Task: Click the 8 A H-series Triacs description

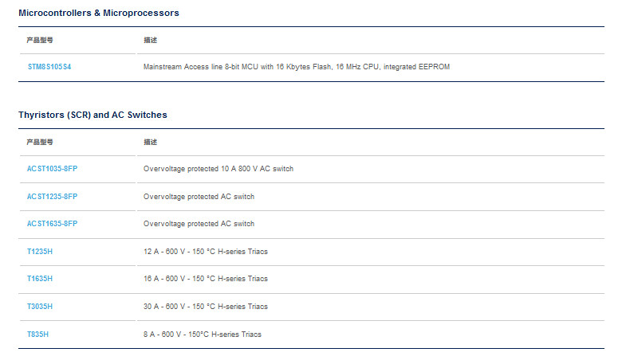Action: (202, 335)
